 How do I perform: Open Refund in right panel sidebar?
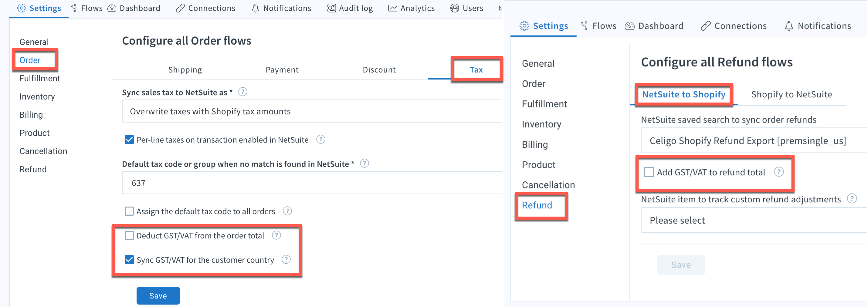pyautogui.click(x=537, y=205)
